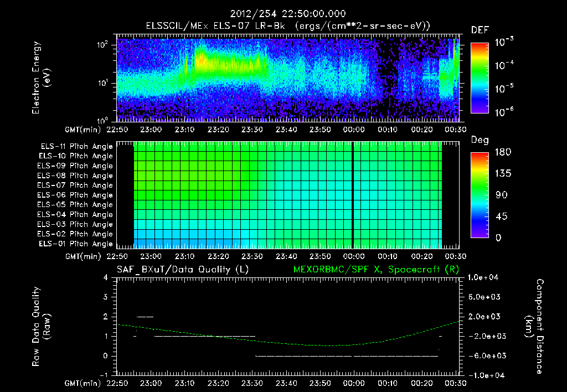Click '23:30' time tick under pitch angle panel

click(x=252, y=256)
